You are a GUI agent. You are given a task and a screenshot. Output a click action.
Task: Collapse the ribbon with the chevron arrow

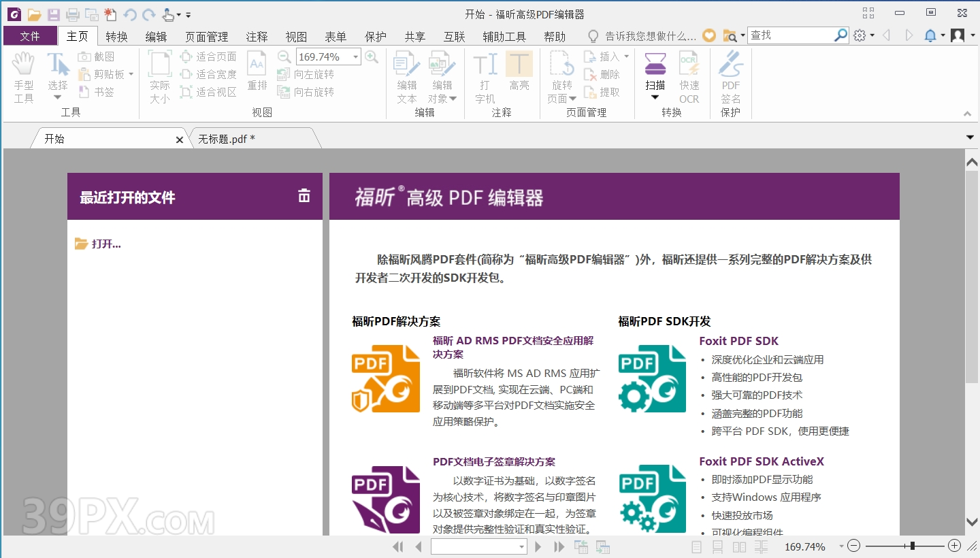coord(967,114)
